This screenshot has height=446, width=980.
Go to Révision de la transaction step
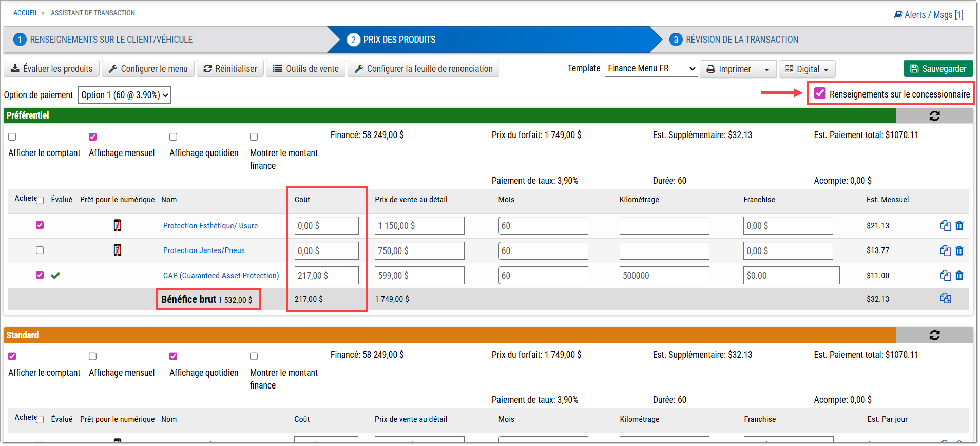[741, 40]
